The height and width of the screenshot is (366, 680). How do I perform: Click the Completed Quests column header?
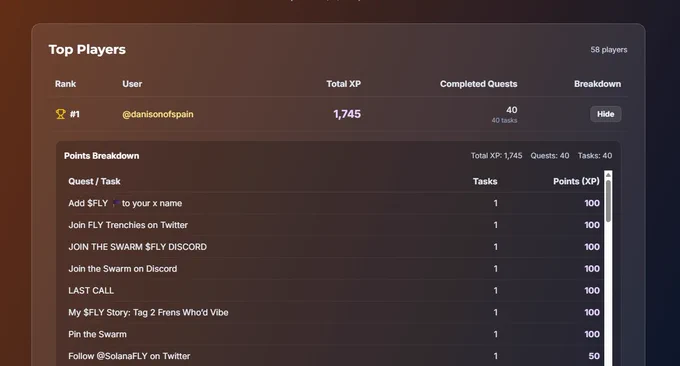click(478, 84)
